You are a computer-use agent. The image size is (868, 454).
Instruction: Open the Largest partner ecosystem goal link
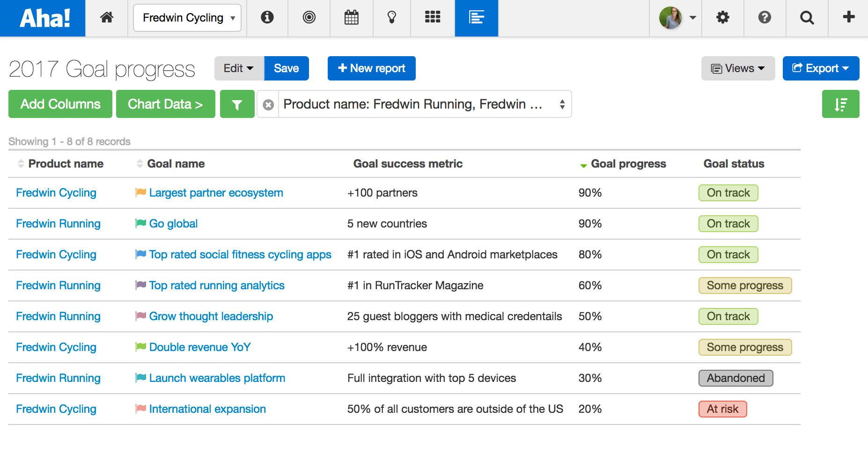coord(216,193)
